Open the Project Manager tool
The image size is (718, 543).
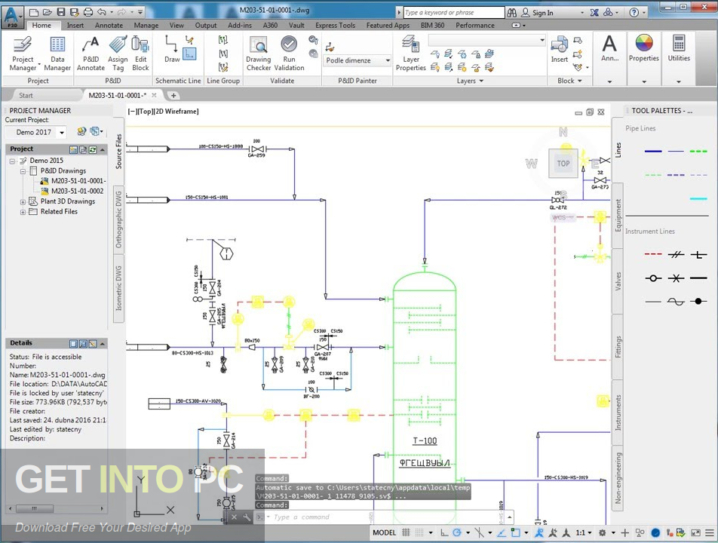[x=22, y=54]
